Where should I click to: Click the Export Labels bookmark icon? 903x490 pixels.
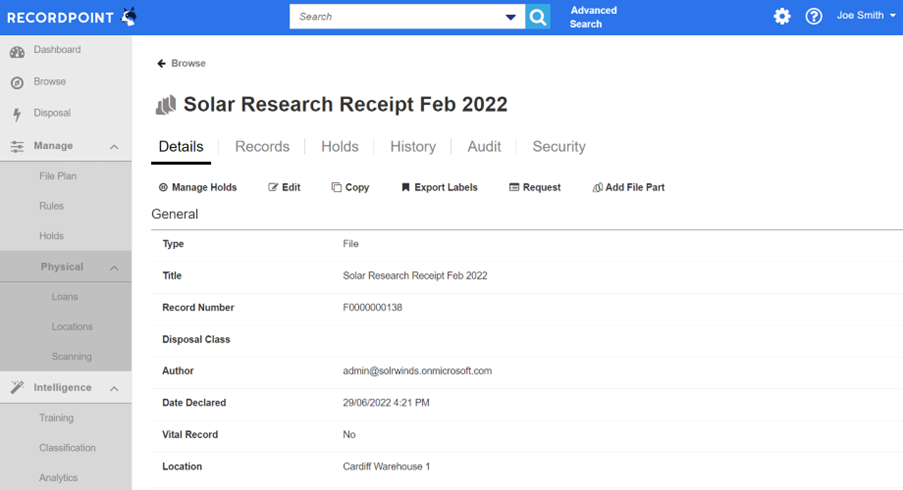(405, 187)
